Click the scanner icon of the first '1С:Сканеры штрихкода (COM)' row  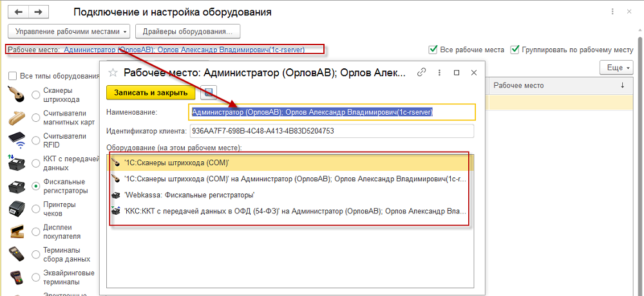click(x=115, y=163)
